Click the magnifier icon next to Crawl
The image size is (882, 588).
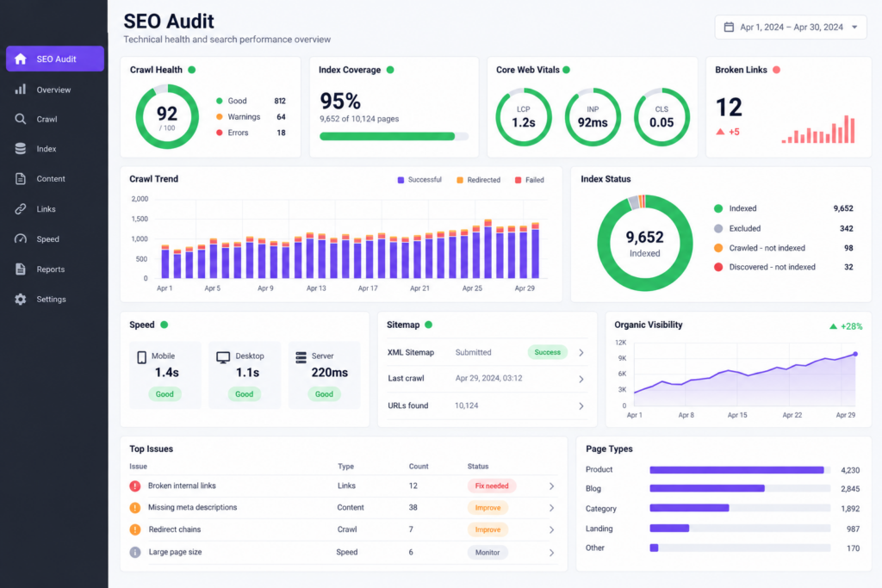tap(21, 119)
